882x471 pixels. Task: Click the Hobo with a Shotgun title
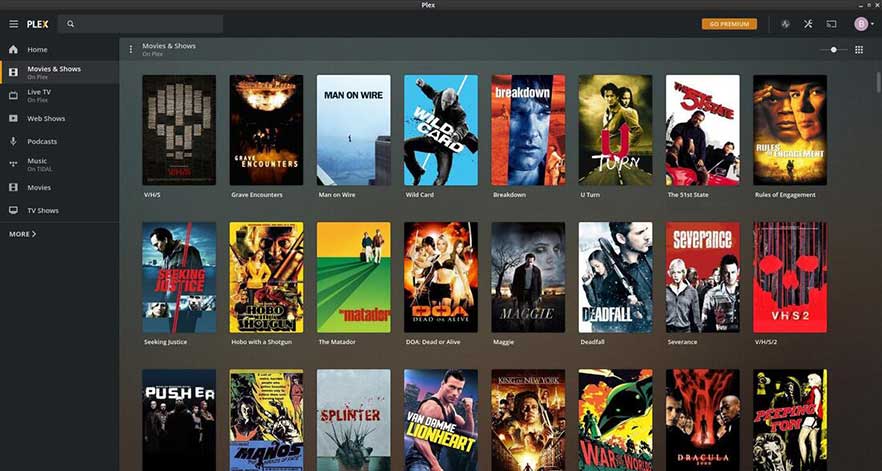[262, 342]
